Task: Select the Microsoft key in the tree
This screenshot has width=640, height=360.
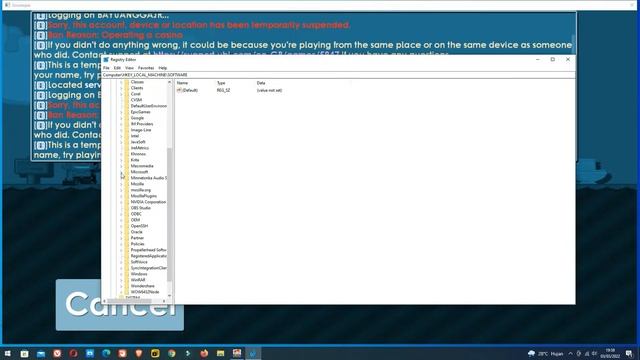Action: click(139, 172)
